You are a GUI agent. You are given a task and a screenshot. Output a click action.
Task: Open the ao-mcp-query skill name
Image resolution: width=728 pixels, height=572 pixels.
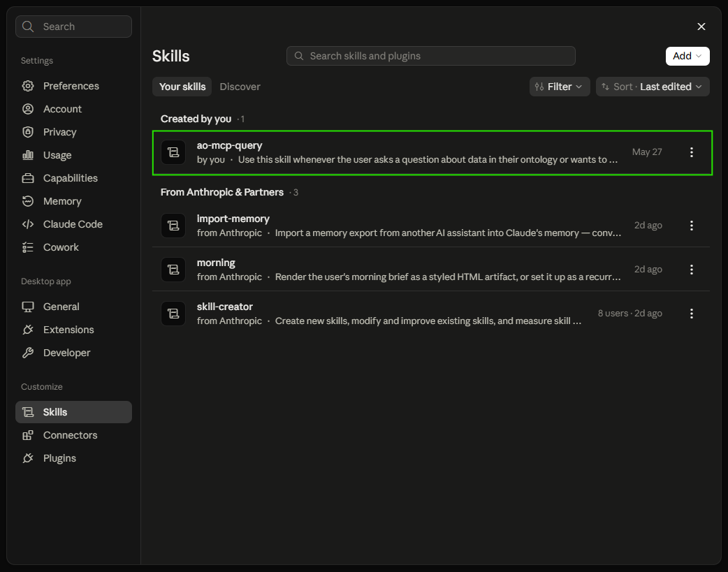pos(229,145)
